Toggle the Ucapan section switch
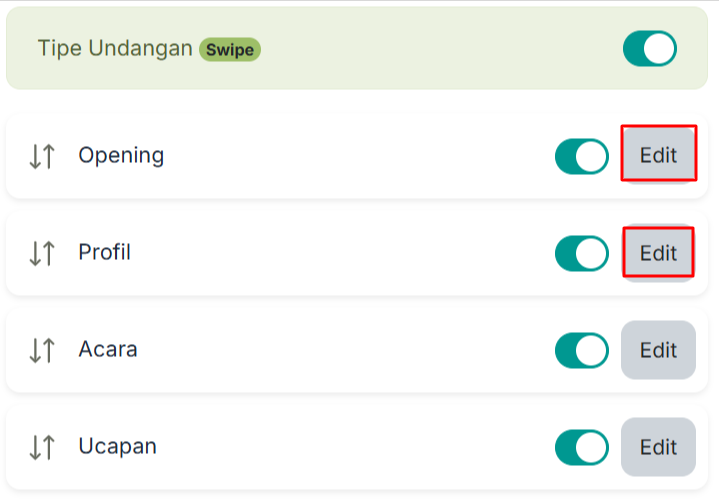719x499 pixels. [581, 448]
